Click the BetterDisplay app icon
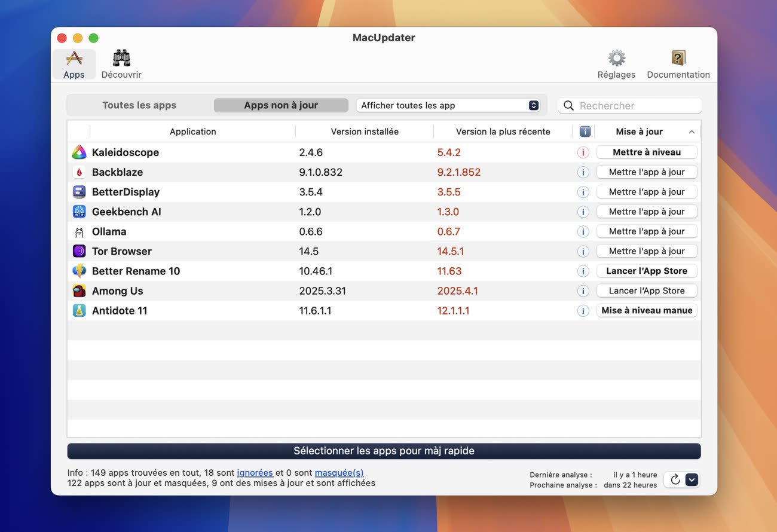This screenshot has height=532, width=777. (79, 192)
